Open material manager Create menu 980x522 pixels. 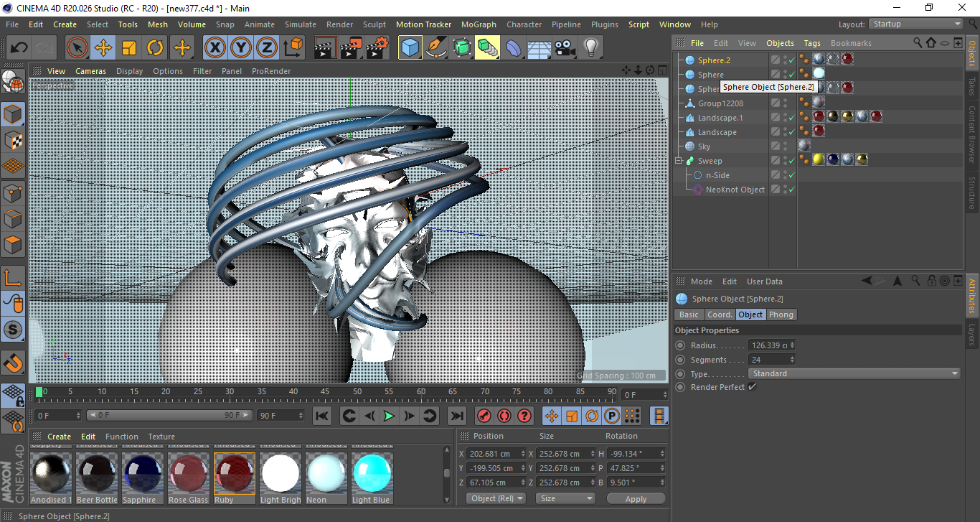60,437
